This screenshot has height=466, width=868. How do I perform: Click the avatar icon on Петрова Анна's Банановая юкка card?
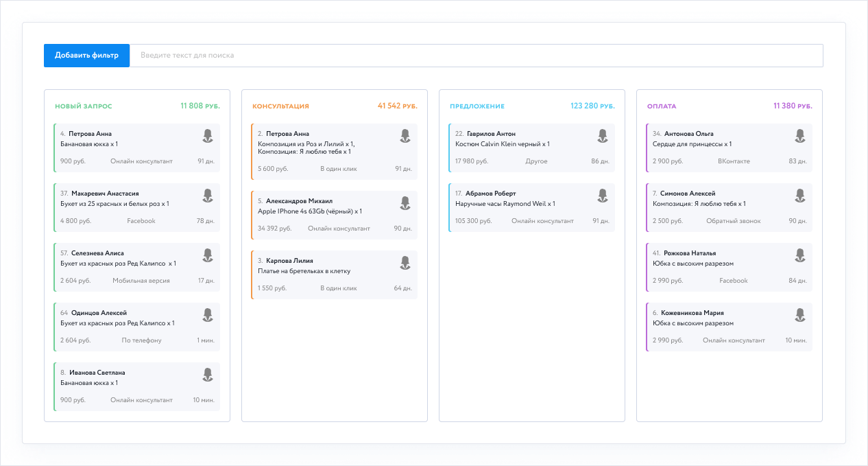(208, 136)
